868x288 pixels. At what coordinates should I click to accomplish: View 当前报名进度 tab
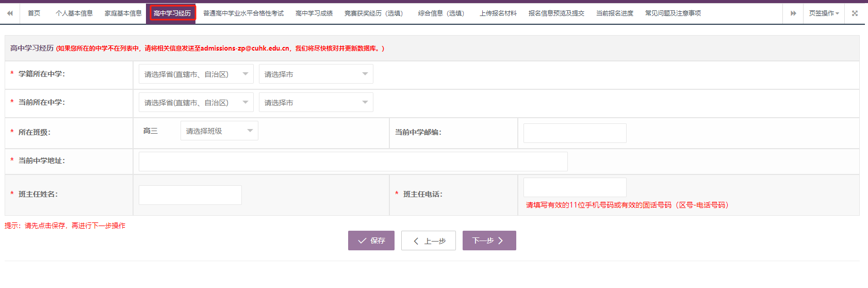click(615, 13)
